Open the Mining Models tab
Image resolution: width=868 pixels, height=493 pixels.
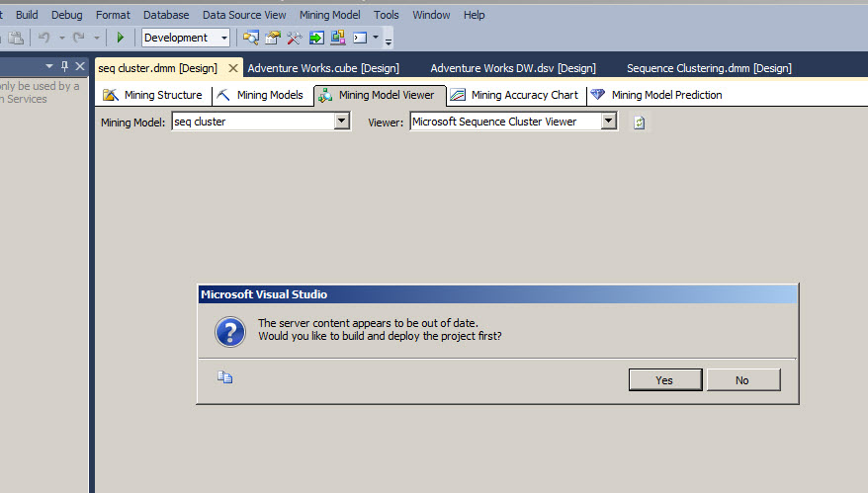click(x=260, y=95)
